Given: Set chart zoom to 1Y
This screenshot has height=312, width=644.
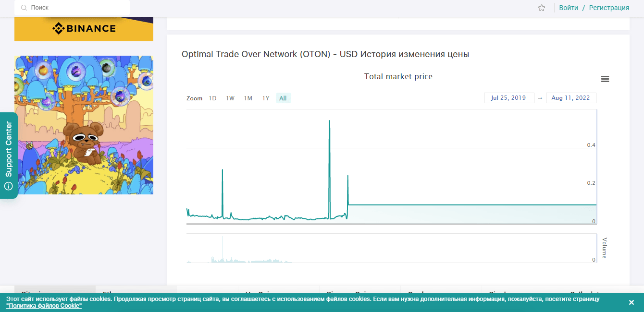Looking at the screenshot, I should (266, 98).
